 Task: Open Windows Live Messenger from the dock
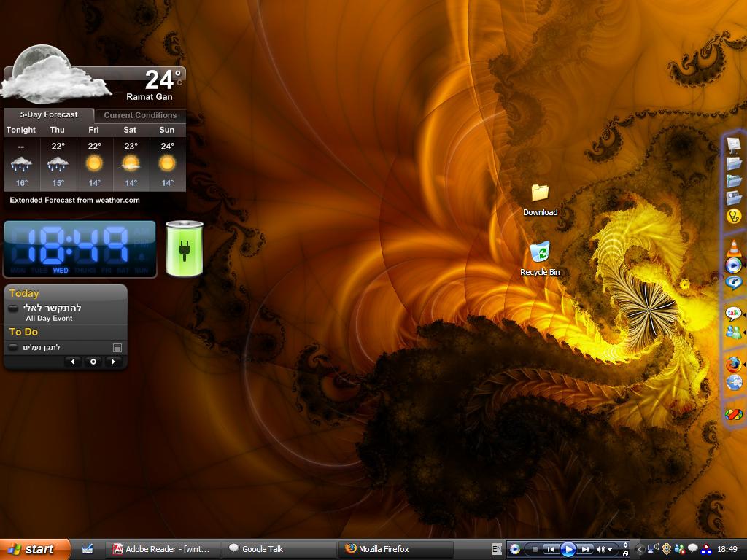[x=733, y=332]
